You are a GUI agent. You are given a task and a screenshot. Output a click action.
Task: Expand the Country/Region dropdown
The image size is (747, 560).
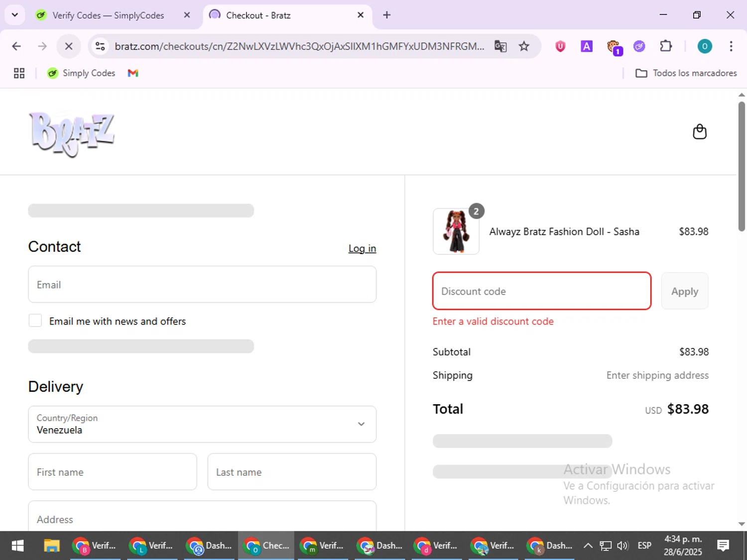tap(202, 424)
